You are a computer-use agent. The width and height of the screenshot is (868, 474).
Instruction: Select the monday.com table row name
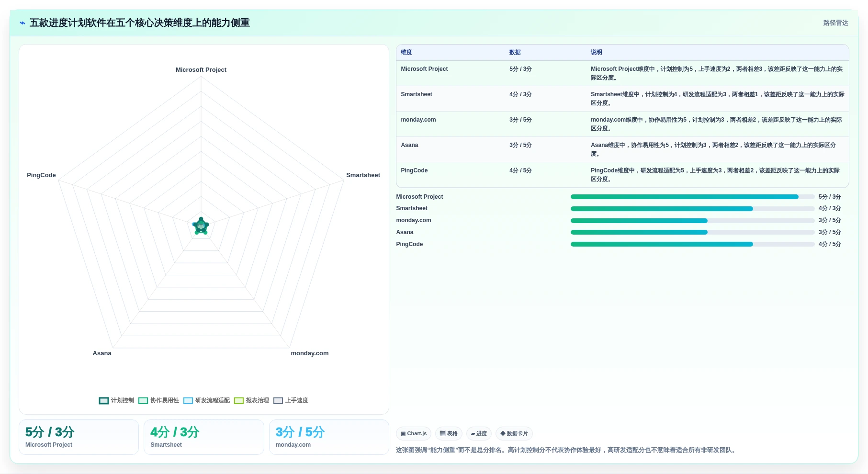418,120
